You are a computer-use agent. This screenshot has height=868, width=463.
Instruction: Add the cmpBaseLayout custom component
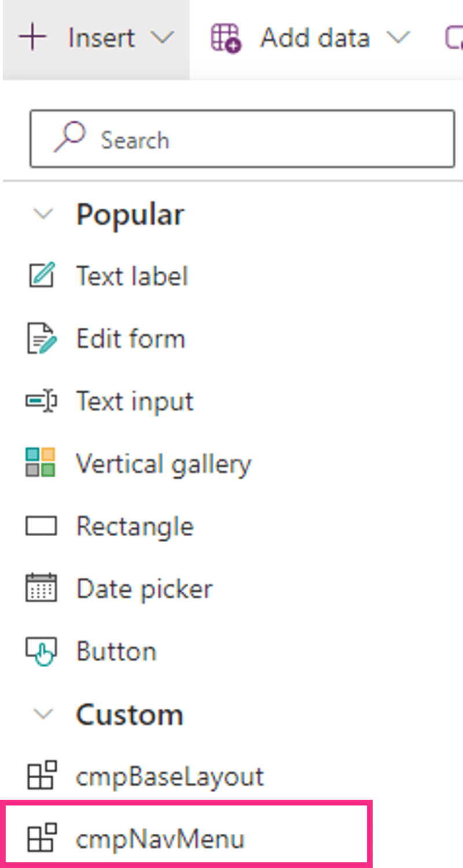(170, 777)
